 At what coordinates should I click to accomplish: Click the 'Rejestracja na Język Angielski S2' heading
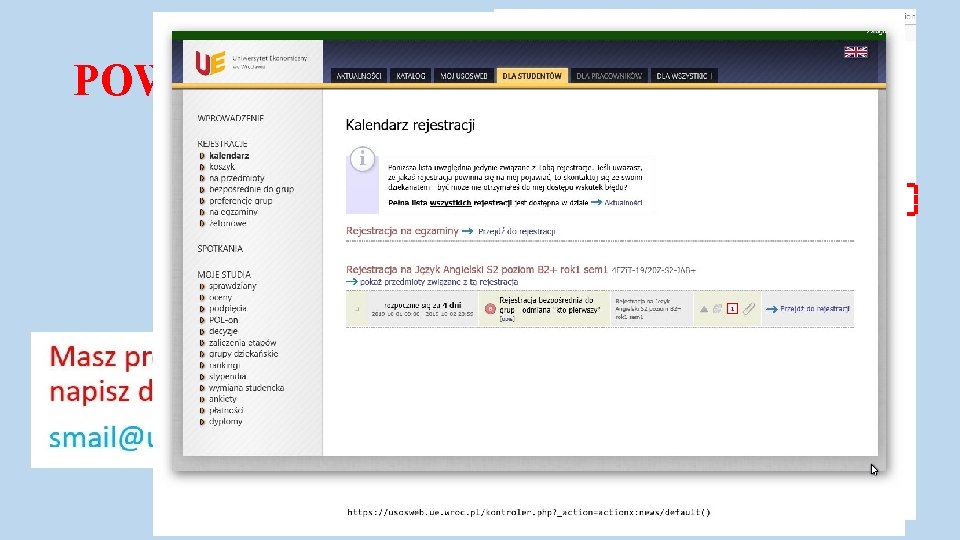click(476, 269)
